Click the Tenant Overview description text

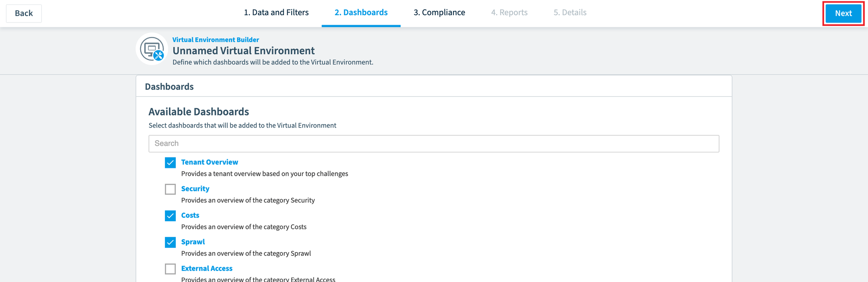coord(265,174)
